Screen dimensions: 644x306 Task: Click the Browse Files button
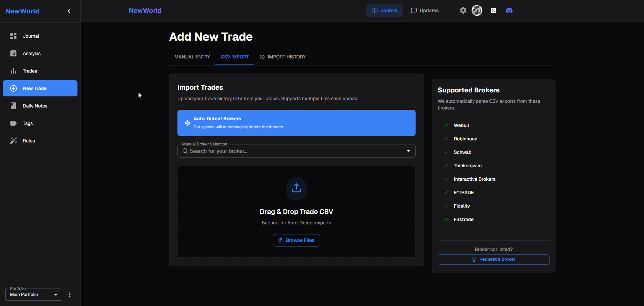(296, 240)
